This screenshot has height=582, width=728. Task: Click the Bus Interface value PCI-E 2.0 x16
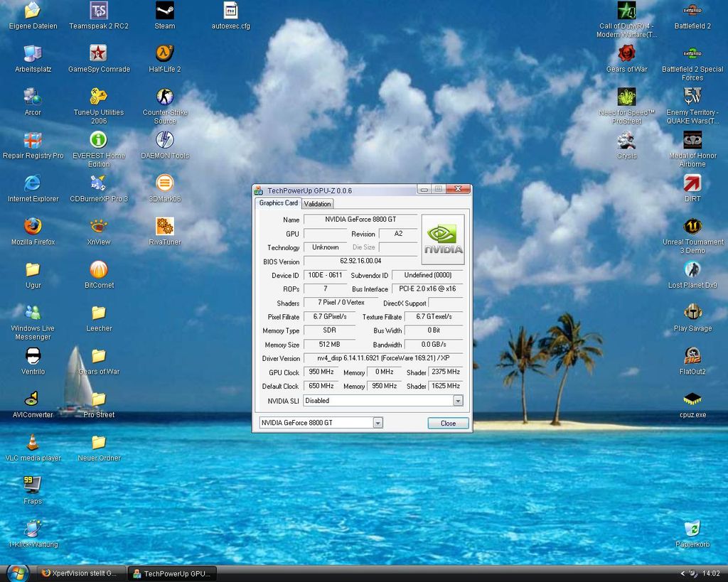[427, 289]
